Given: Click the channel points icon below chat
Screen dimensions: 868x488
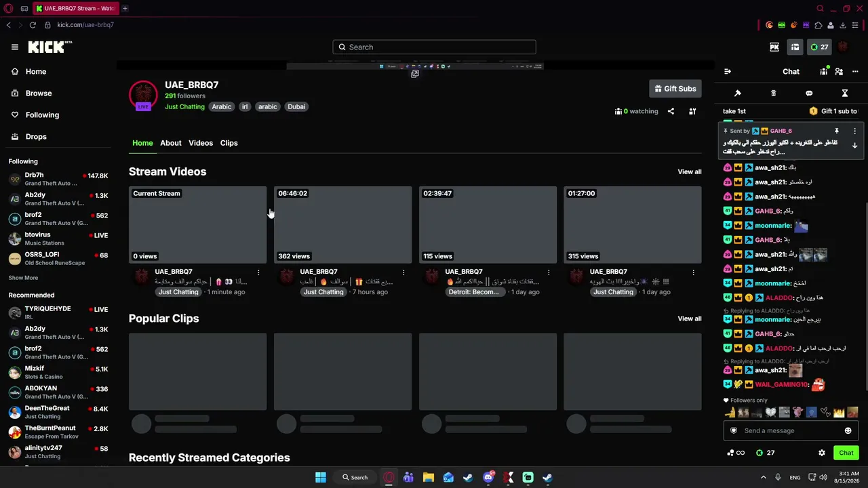Looking at the screenshot, I should tap(735, 453).
